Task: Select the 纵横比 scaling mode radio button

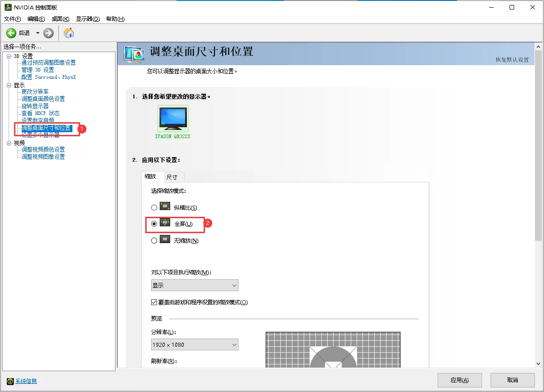Action: (x=154, y=207)
